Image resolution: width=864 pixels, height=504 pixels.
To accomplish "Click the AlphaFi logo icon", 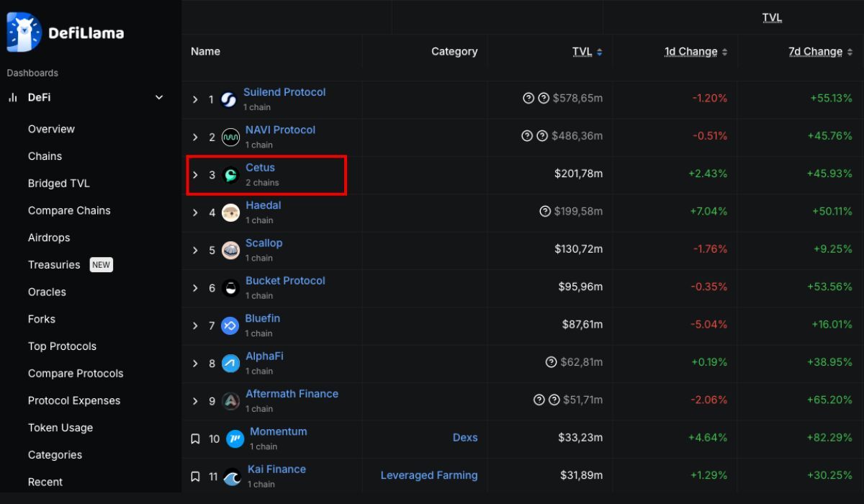I will click(230, 364).
